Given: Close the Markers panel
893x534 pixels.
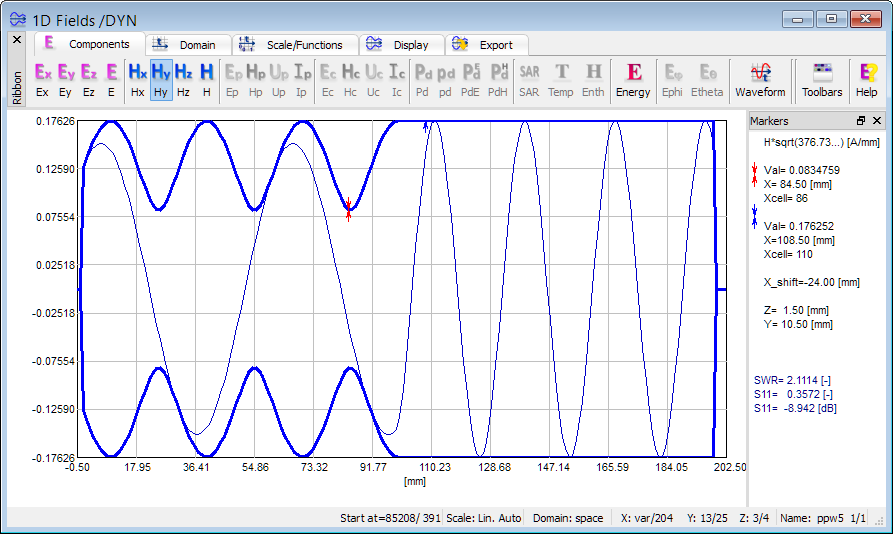Looking at the screenshot, I should click(877, 121).
